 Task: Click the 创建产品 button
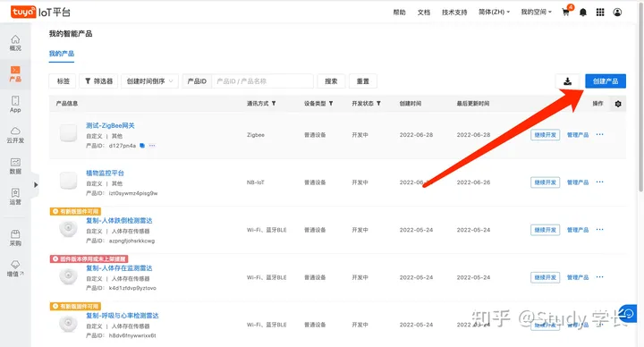[606, 81]
